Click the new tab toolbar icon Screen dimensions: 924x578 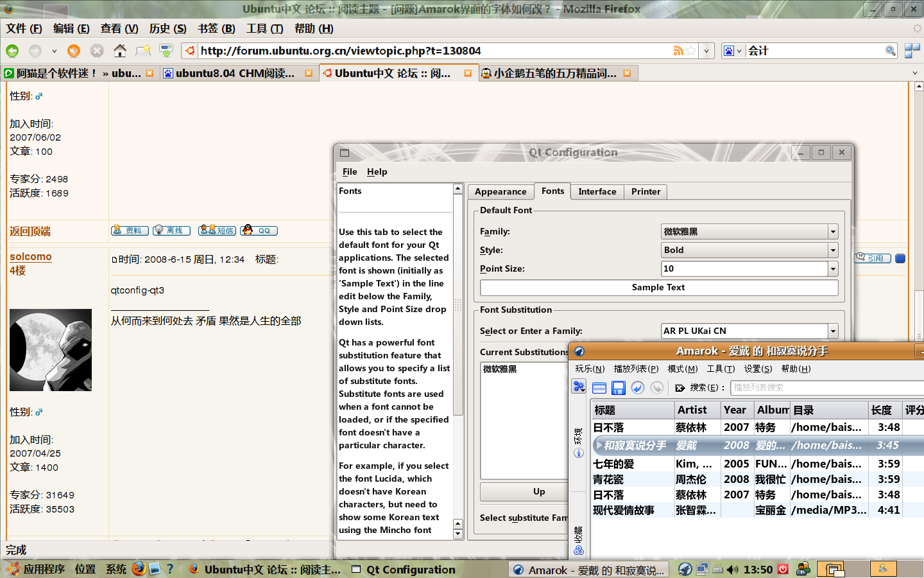pos(143,51)
